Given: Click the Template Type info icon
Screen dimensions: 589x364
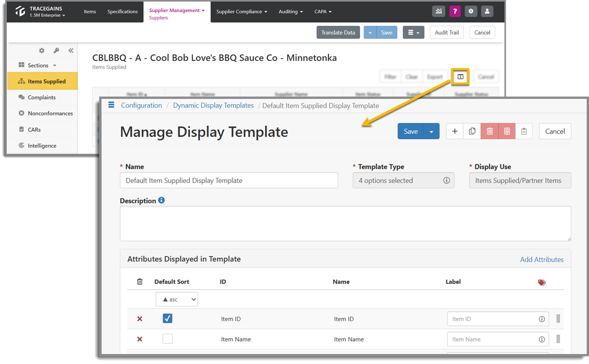Looking at the screenshot, I should pyautogui.click(x=447, y=180).
